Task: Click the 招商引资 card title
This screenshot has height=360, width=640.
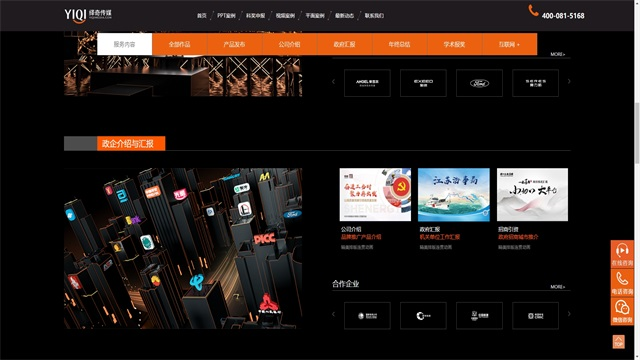Action: (x=508, y=229)
